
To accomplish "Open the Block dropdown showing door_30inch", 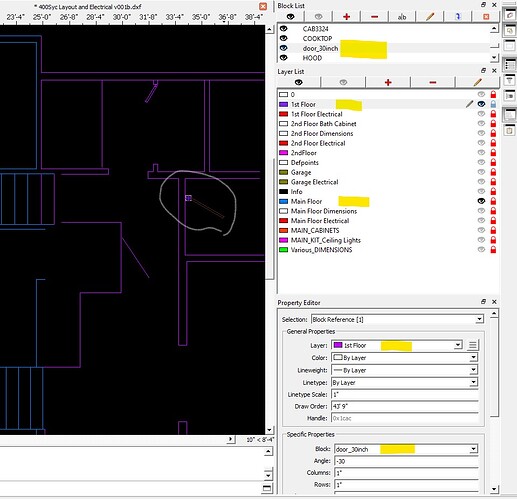I will [406, 449].
